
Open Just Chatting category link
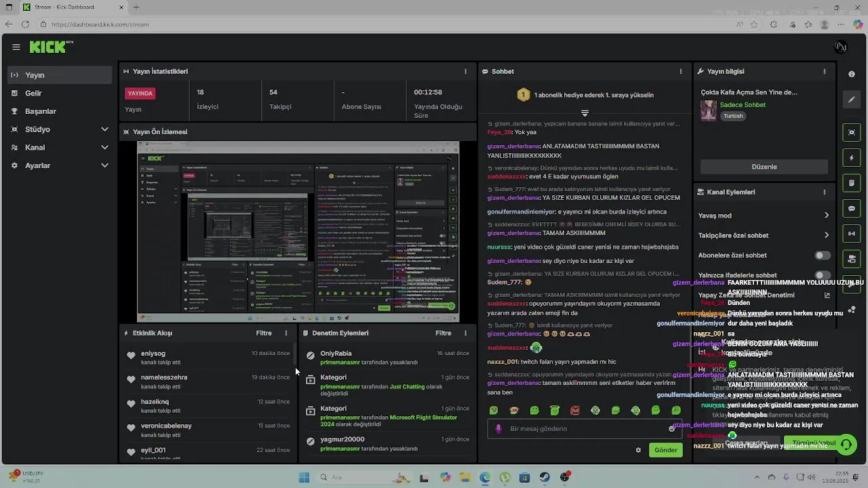tap(406, 387)
